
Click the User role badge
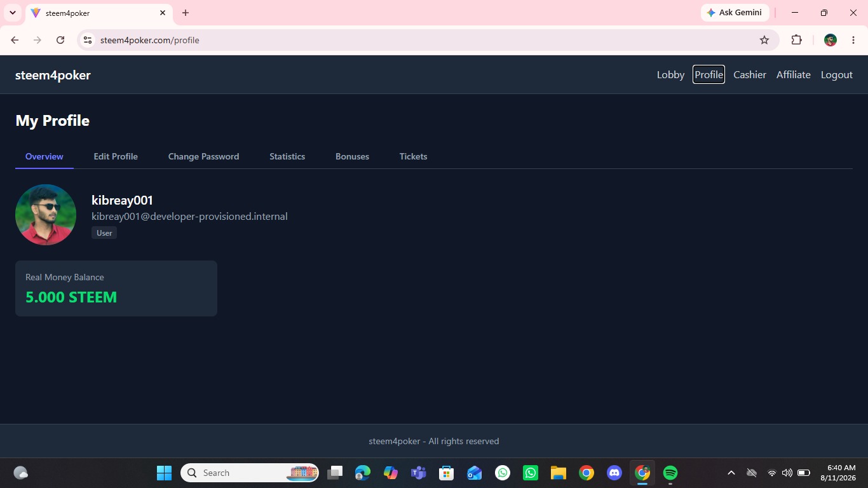pos(104,233)
